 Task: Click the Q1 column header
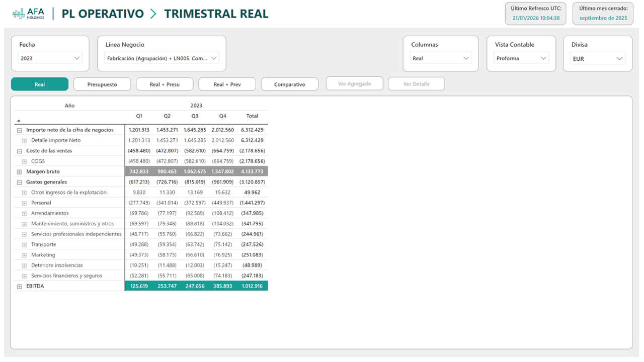click(139, 116)
